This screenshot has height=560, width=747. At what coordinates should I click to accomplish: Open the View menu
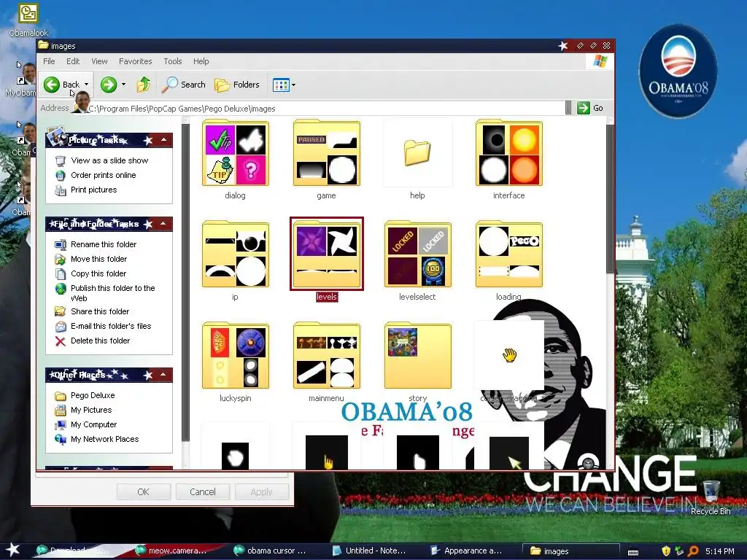[x=99, y=61]
